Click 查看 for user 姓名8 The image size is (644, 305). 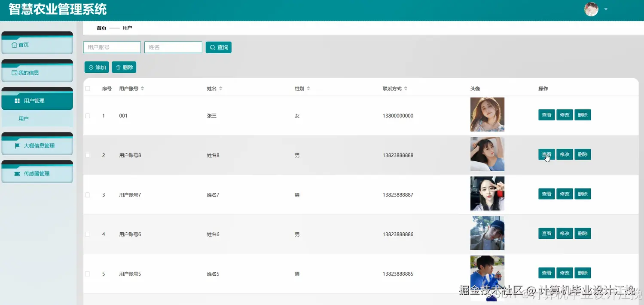[x=546, y=154]
